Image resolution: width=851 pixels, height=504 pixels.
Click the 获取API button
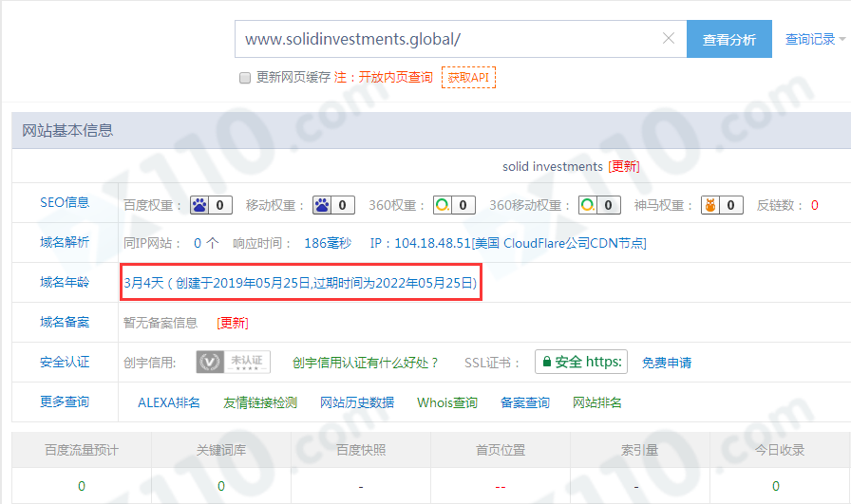(468, 78)
